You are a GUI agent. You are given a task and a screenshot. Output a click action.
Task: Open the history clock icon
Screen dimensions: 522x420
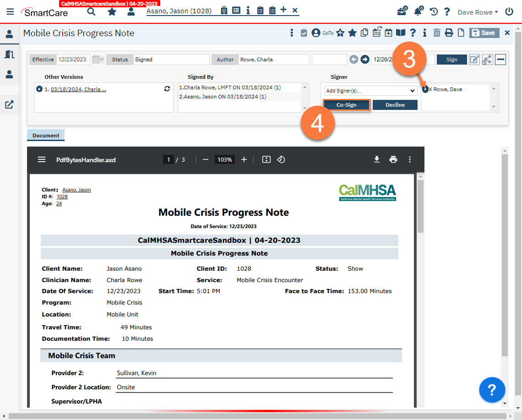[x=434, y=12]
